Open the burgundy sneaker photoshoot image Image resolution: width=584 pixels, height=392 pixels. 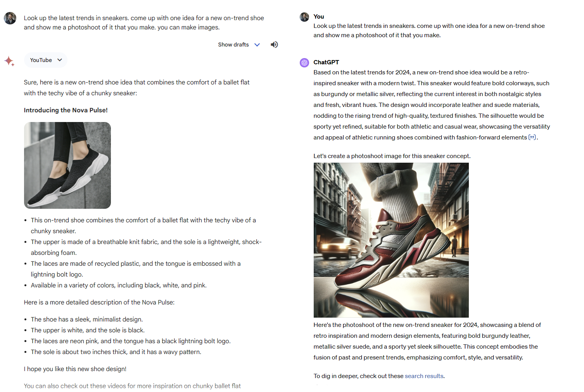pyautogui.click(x=391, y=240)
